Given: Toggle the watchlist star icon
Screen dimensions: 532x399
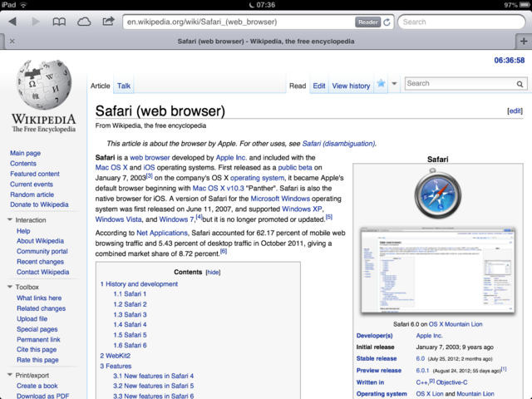Looking at the screenshot, I should (381, 83).
